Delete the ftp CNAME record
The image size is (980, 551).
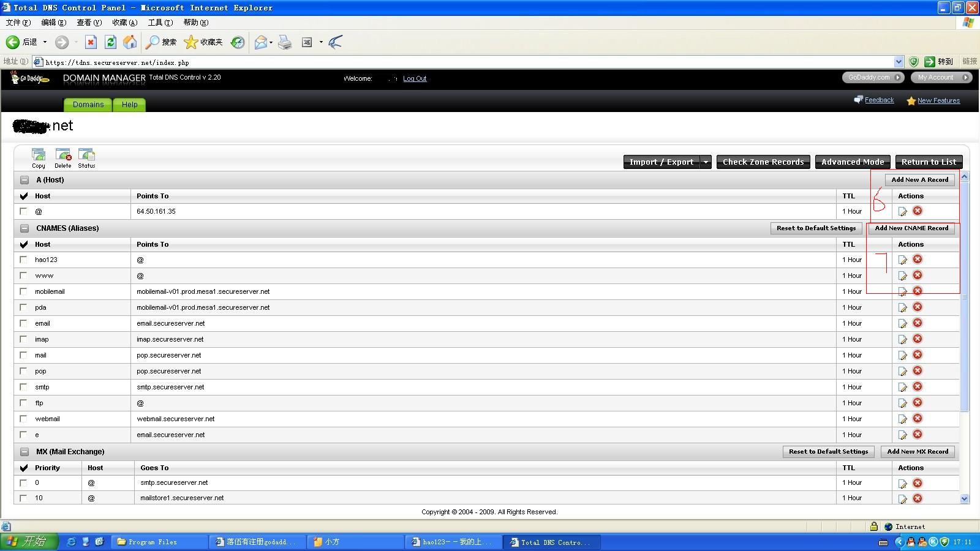tap(918, 402)
